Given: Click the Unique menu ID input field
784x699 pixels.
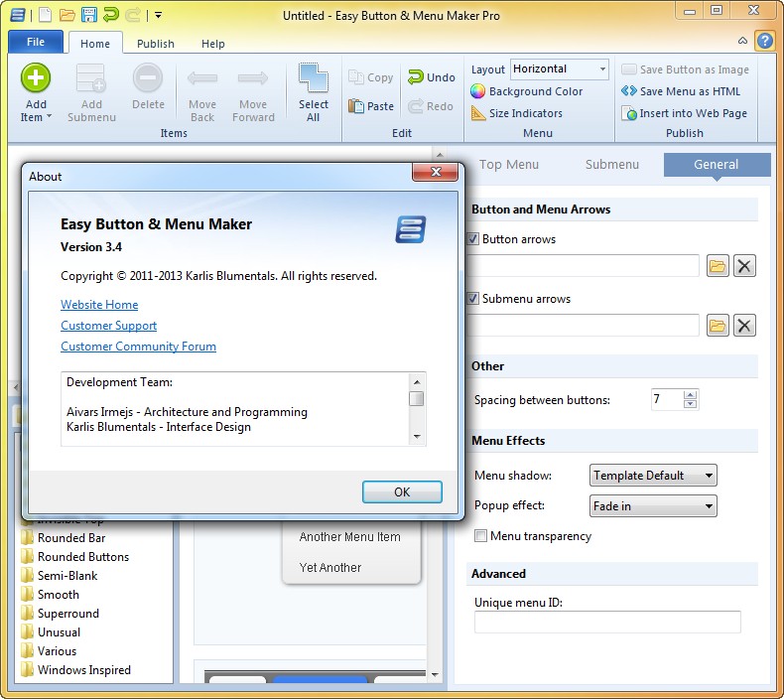Looking at the screenshot, I should pyautogui.click(x=607, y=622).
